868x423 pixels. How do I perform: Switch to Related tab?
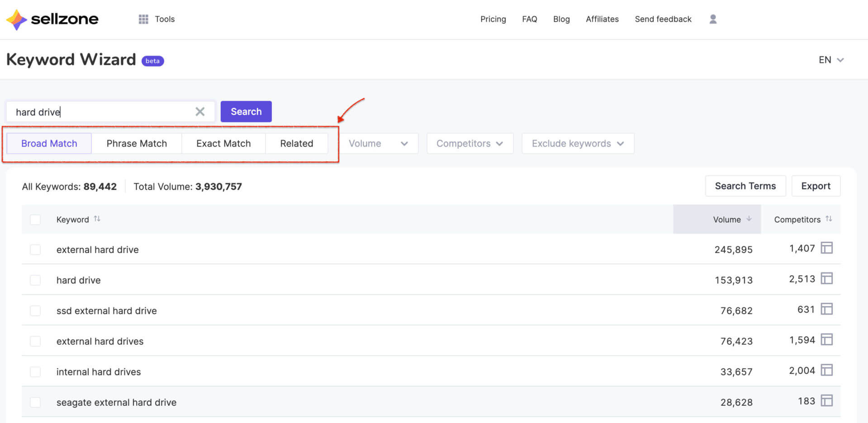pos(297,143)
